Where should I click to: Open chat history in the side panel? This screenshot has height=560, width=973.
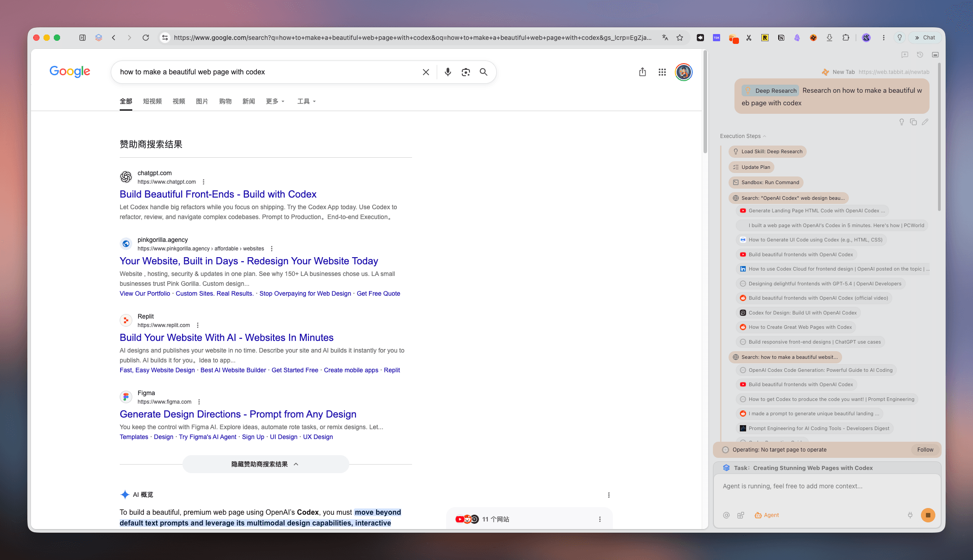coord(920,55)
